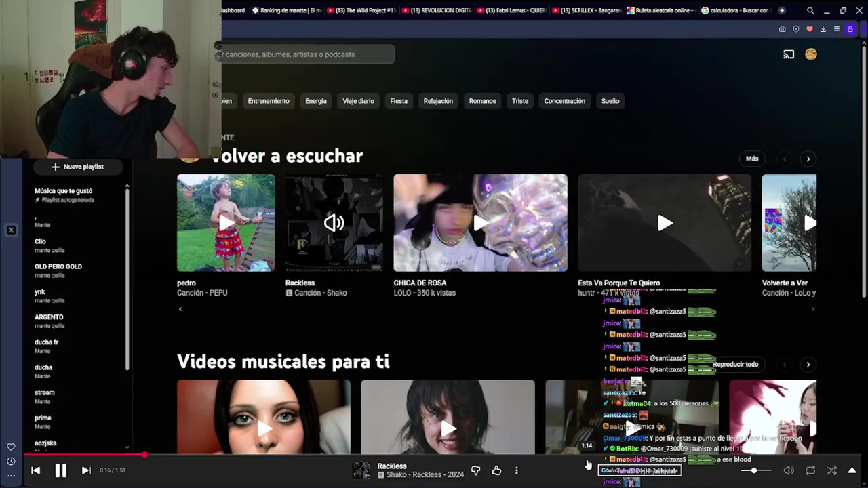
Task: Click the heart icon in left browser sidebar
Action: [x=11, y=447]
